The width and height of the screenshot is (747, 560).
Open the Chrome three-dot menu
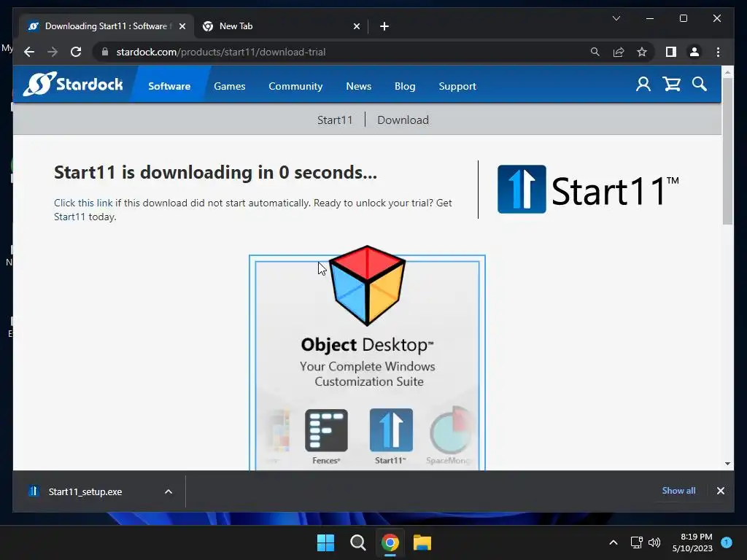(x=718, y=52)
